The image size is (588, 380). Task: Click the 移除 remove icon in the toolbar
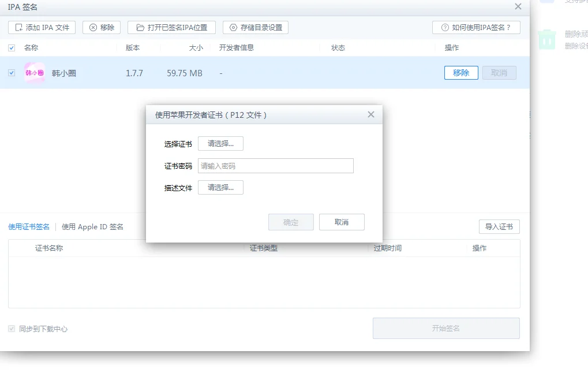click(x=92, y=27)
